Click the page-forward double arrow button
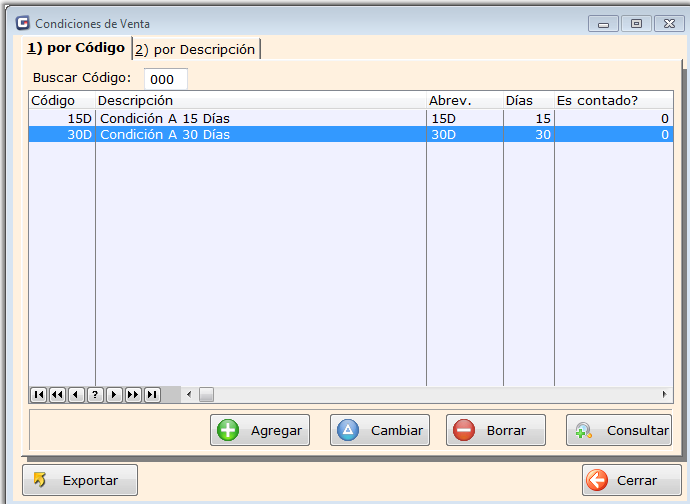690x504 pixels. pos(133,395)
